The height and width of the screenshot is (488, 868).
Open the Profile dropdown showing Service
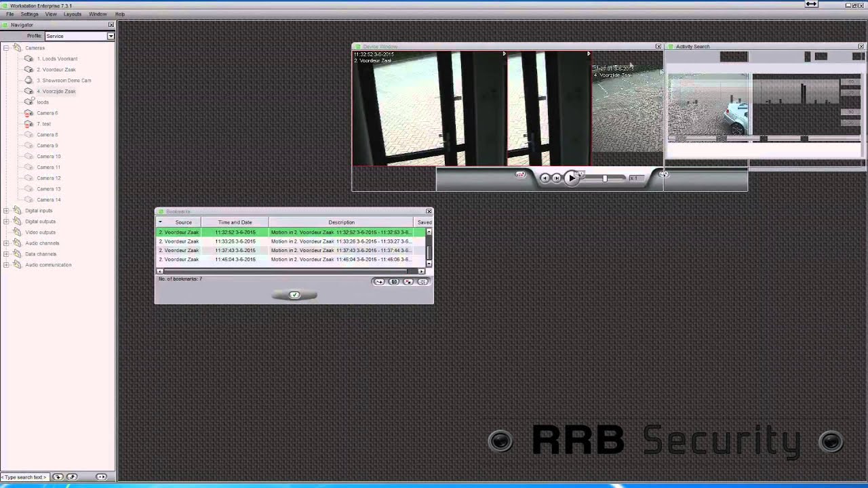[79, 36]
